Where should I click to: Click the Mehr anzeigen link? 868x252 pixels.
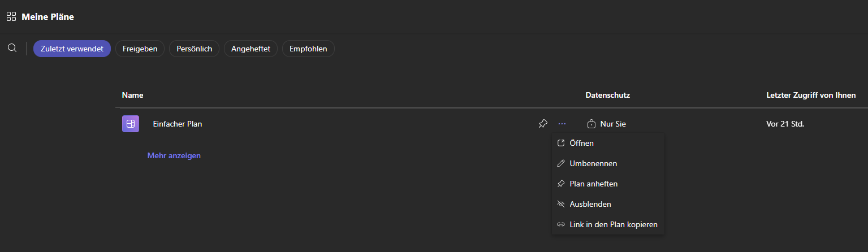[x=174, y=155]
